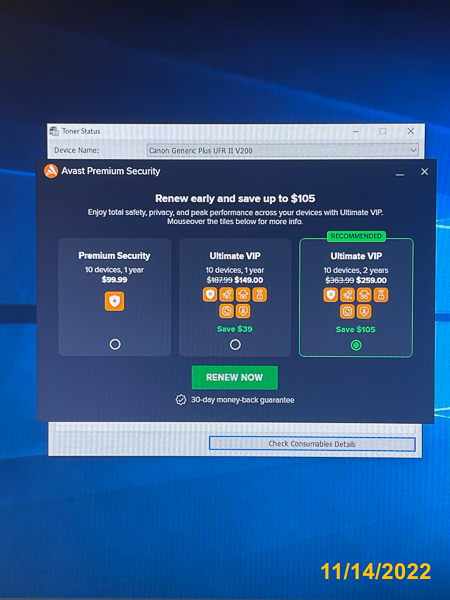This screenshot has height=600, width=450.
Task: Click rocket icon in 1 year Ultimate VIP card
Action: [227, 295]
